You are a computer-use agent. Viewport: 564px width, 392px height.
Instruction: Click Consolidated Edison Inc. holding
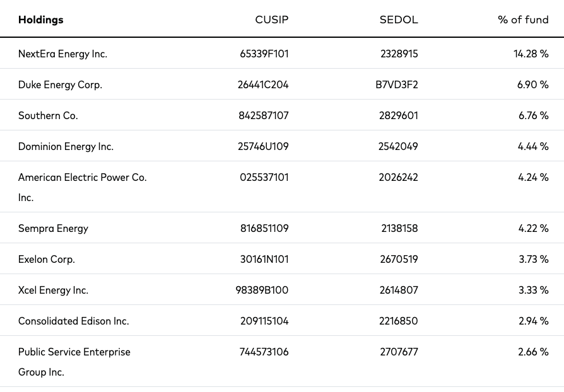[73, 321]
